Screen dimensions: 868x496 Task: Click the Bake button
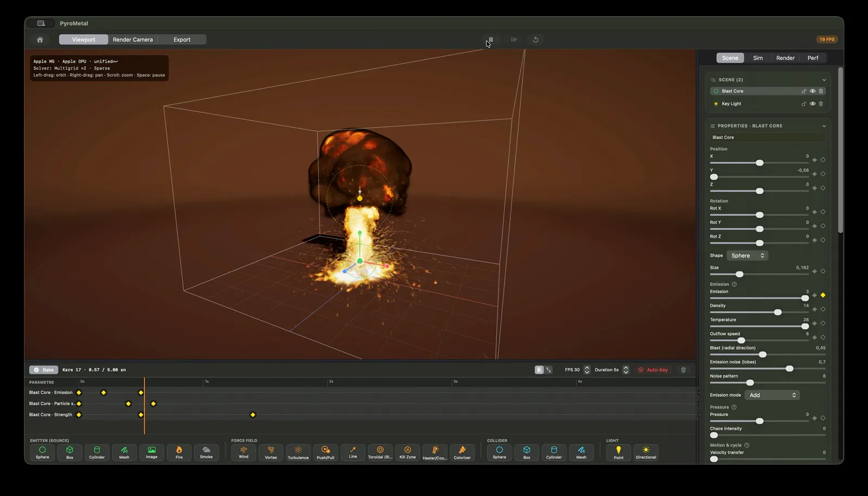(44, 370)
